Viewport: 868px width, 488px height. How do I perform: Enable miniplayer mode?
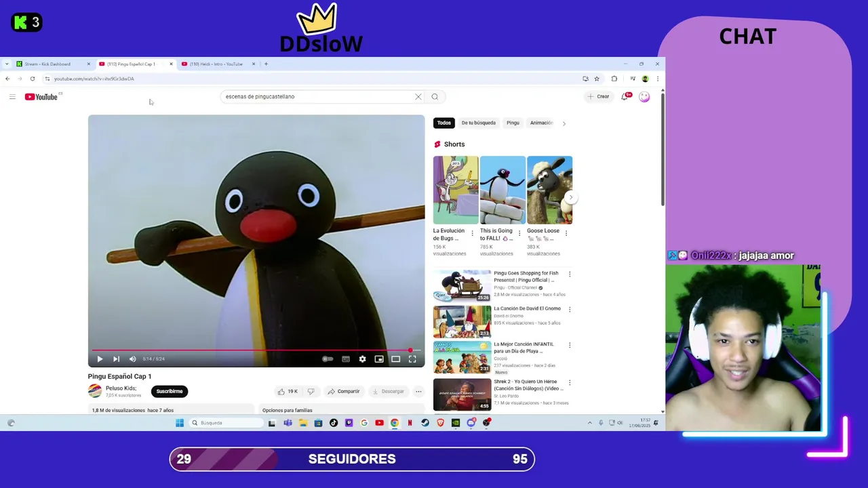[x=379, y=359]
